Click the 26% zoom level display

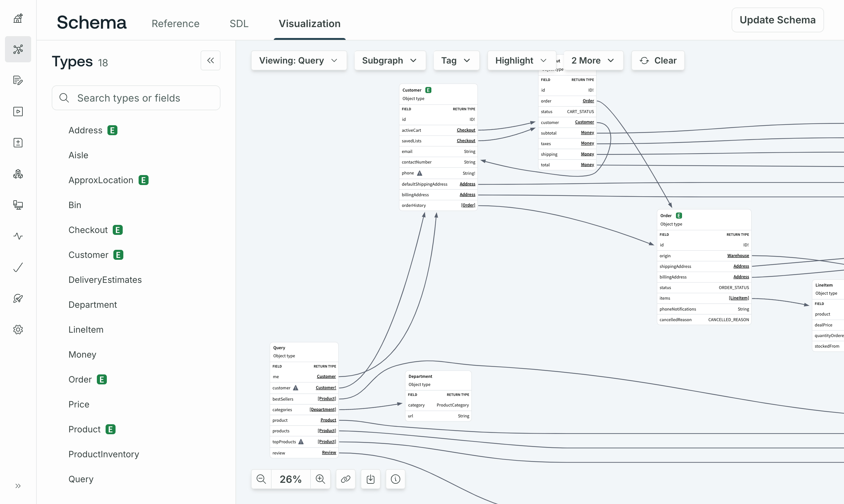pyautogui.click(x=291, y=479)
